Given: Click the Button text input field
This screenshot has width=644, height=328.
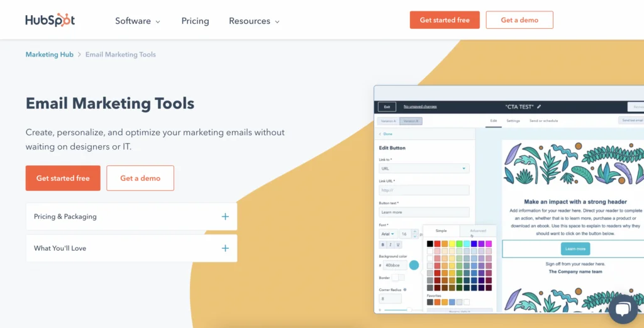Looking at the screenshot, I should (424, 212).
